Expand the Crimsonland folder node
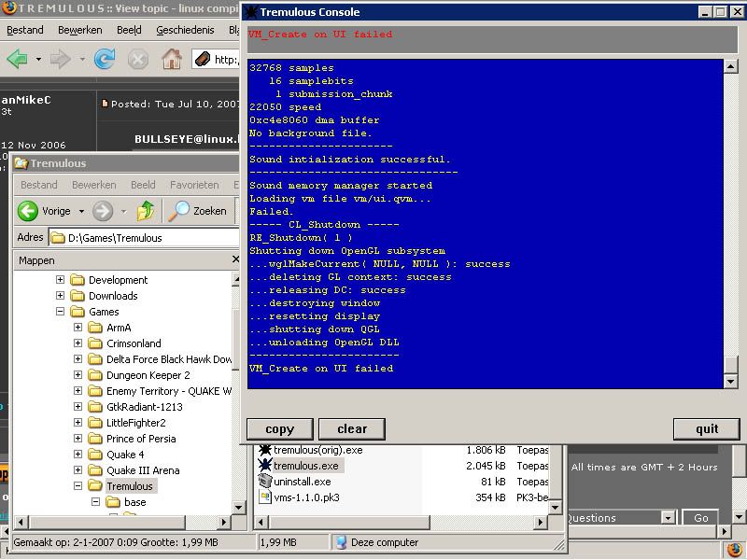 point(78,343)
